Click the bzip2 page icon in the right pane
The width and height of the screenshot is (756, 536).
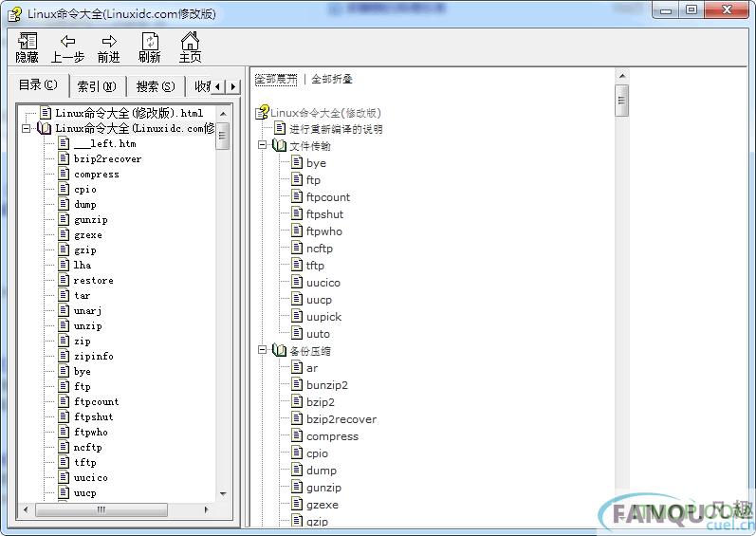click(298, 402)
